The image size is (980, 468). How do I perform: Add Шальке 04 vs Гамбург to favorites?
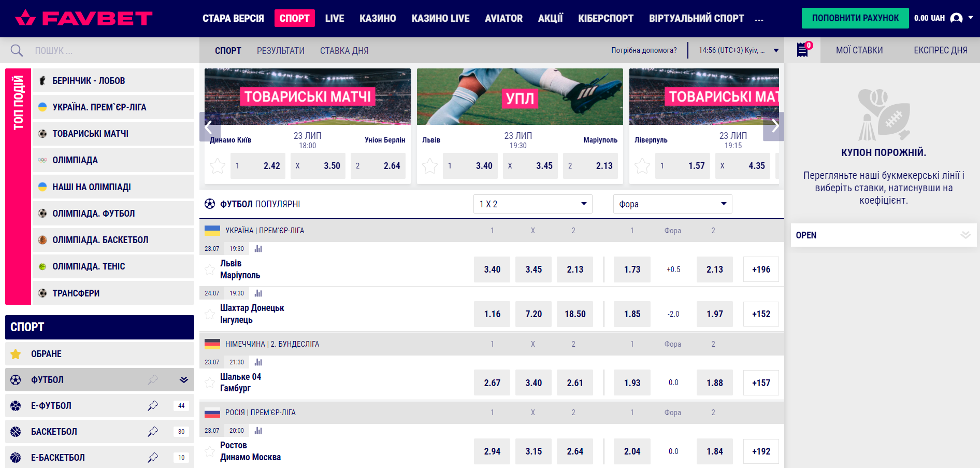pyautogui.click(x=210, y=383)
